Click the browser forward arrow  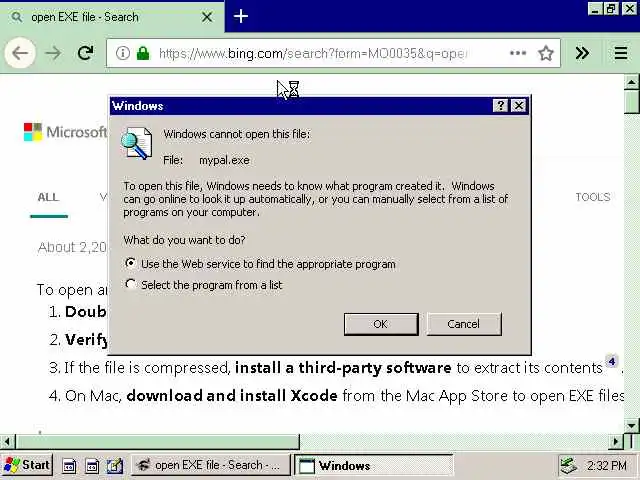53,53
